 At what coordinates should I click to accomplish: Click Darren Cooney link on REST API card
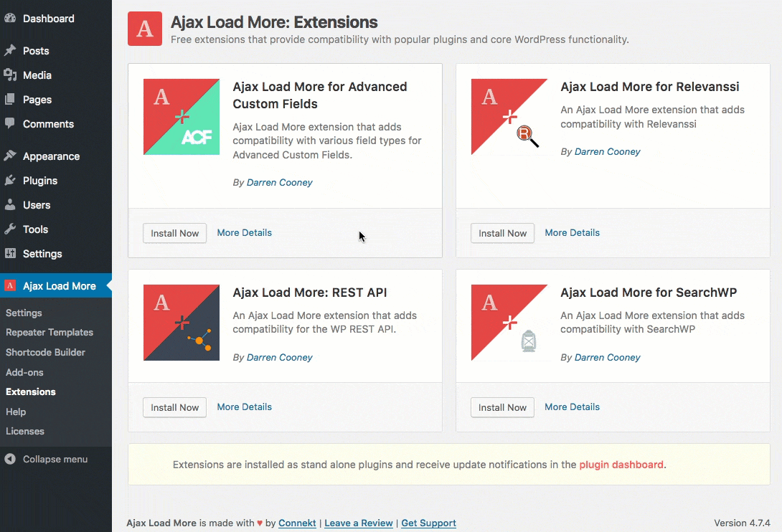click(279, 358)
